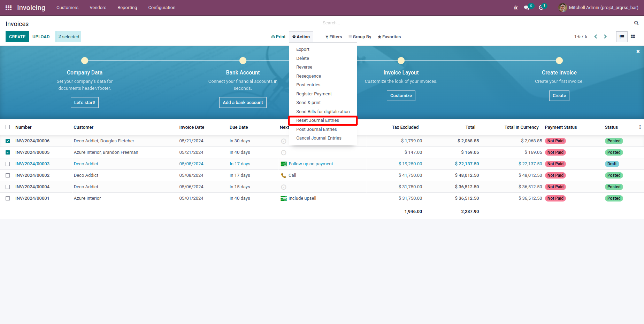This screenshot has height=324, width=644.
Task: Click Let's start! button
Action: tap(85, 103)
